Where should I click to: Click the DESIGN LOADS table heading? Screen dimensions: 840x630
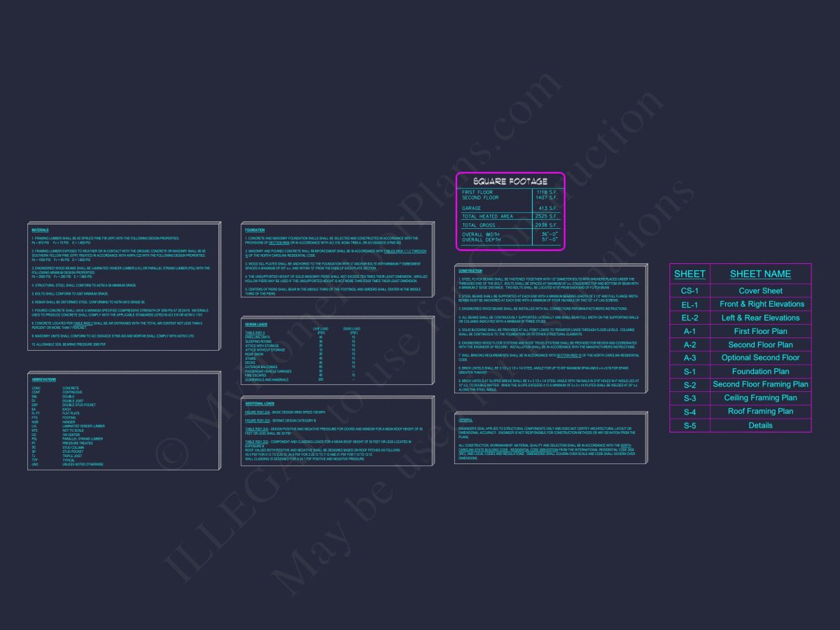(x=256, y=324)
